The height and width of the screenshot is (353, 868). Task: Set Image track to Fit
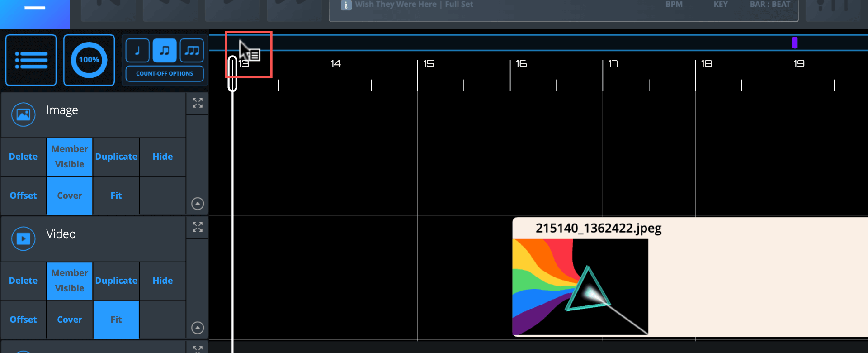(116, 196)
